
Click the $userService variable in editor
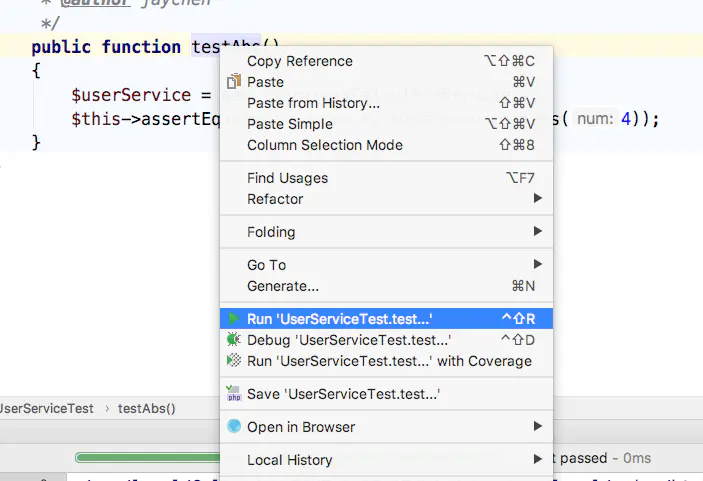point(131,95)
